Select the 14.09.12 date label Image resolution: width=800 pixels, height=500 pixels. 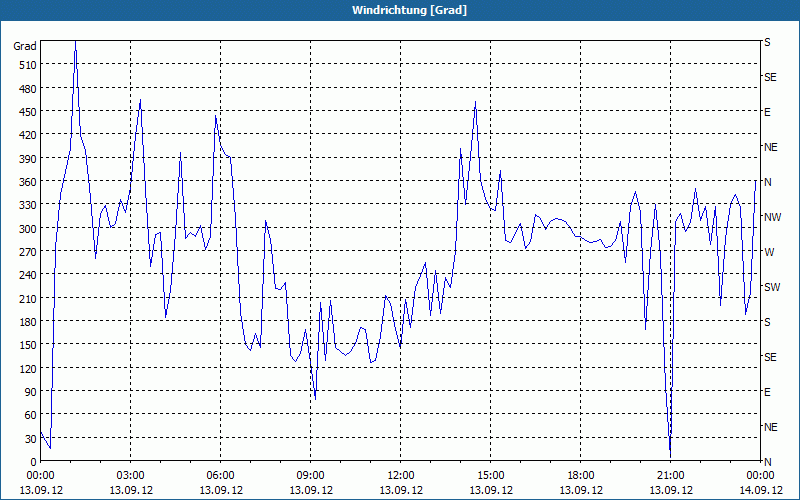click(x=760, y=490)
